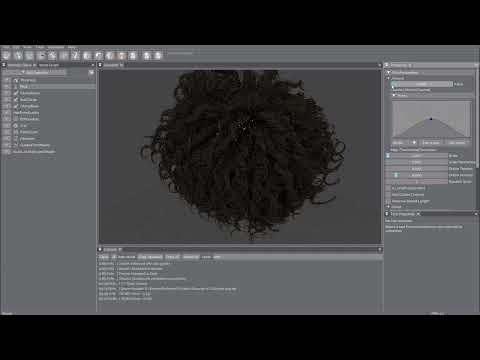Screen dimensions: 480x360
Task: Click the small icon at top-right of the layer list
Action: (x=91, y=72)
